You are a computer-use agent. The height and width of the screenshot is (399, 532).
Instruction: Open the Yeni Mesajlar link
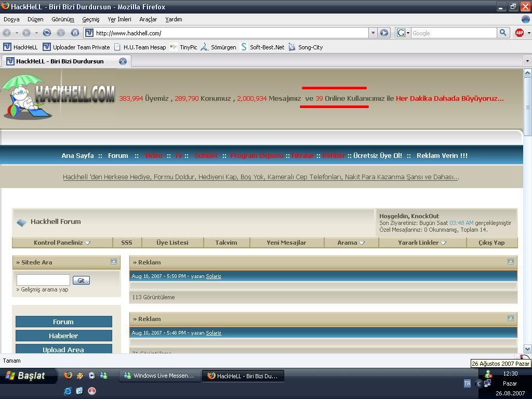pyautogui.click(x=286, y=243)
